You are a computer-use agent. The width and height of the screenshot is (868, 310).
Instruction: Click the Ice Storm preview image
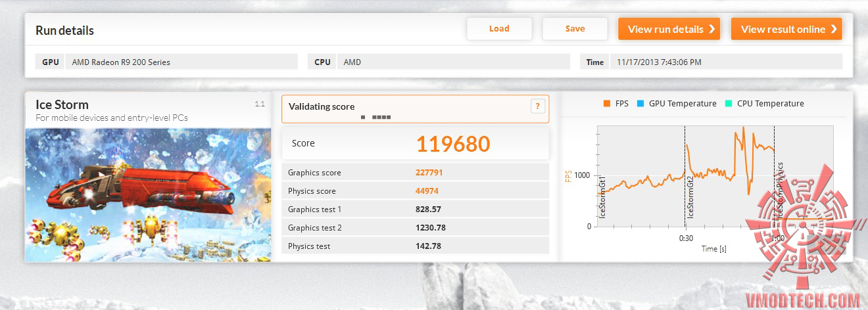[x=148, y=195]
